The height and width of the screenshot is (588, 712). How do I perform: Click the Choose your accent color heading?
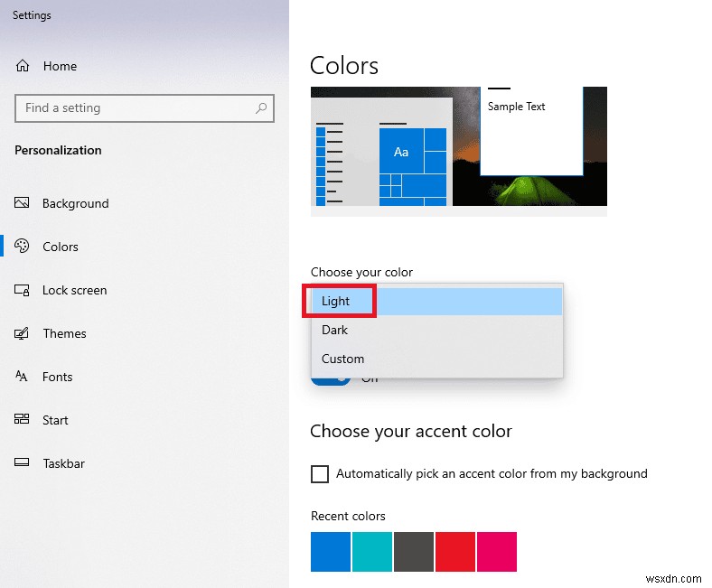[411, 432]
